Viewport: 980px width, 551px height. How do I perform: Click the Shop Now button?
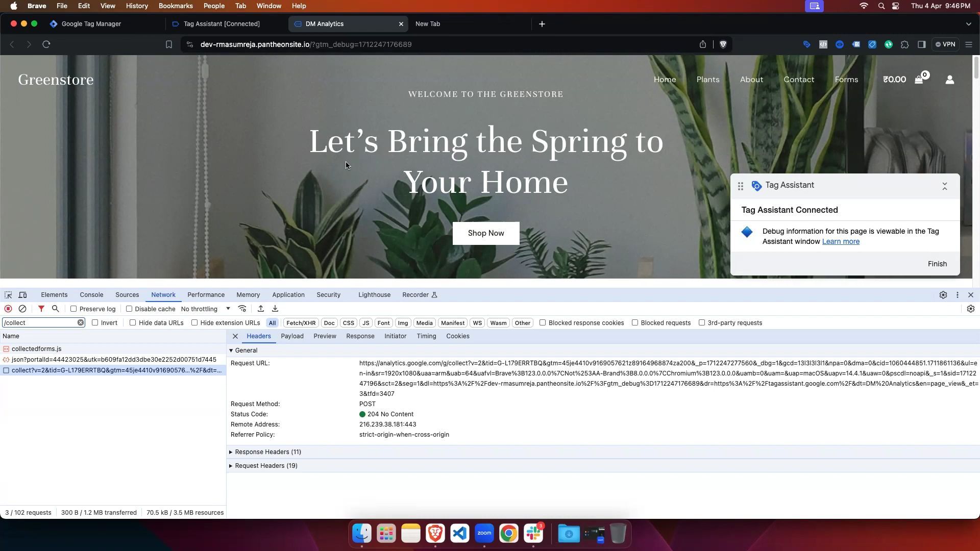coord(485,233)
